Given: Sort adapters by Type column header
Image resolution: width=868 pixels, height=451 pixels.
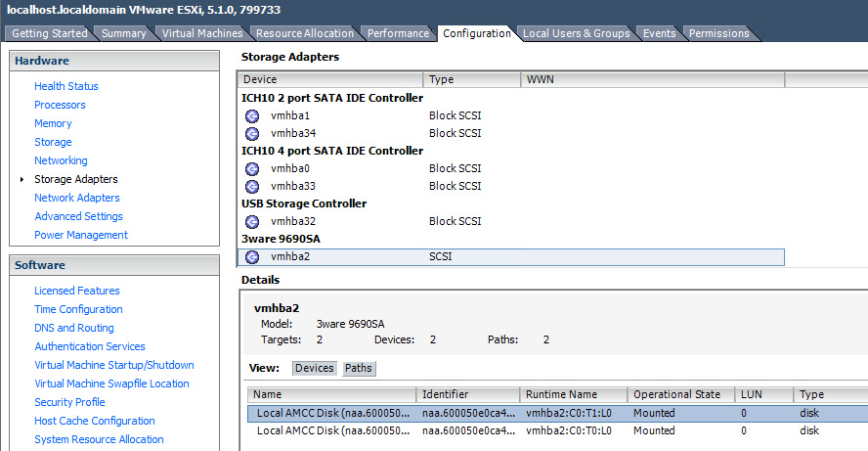Looking at the screenshot, I should (471, 79).
